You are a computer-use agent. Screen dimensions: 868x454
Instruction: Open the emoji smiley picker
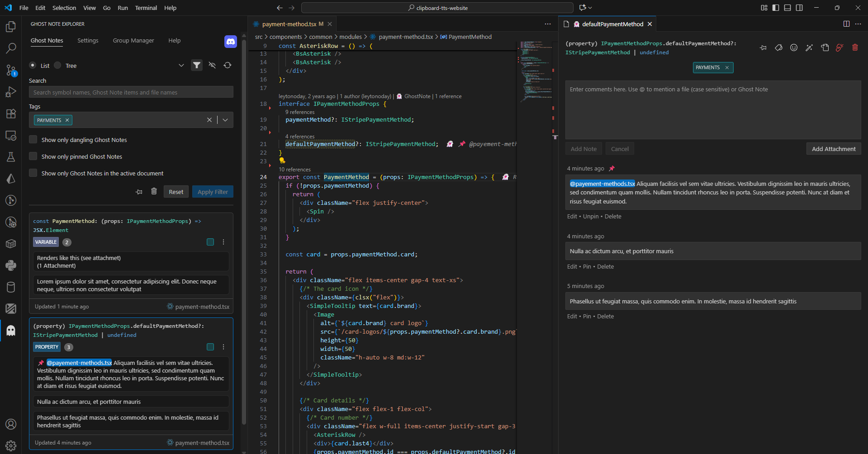[794, 47]
